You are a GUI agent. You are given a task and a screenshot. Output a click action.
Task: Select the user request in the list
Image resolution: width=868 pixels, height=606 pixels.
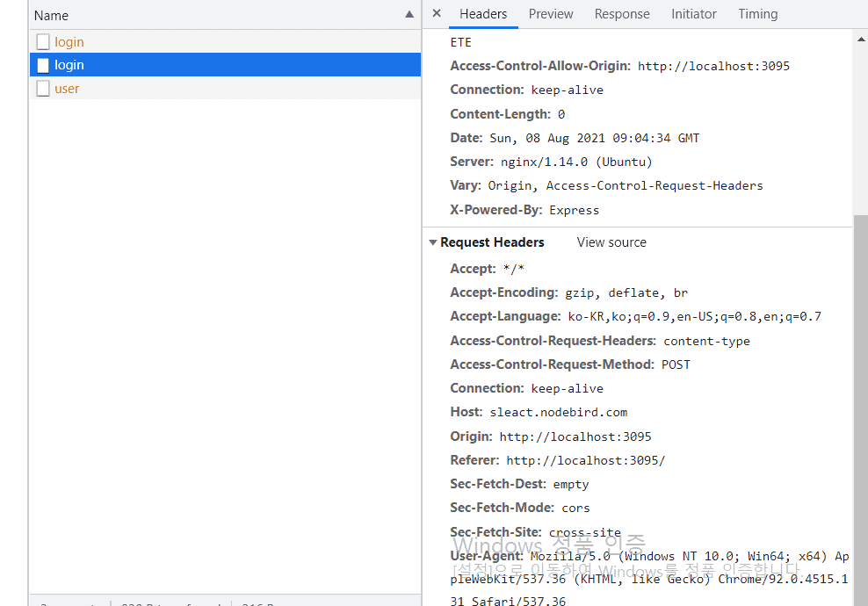(67, 89)
